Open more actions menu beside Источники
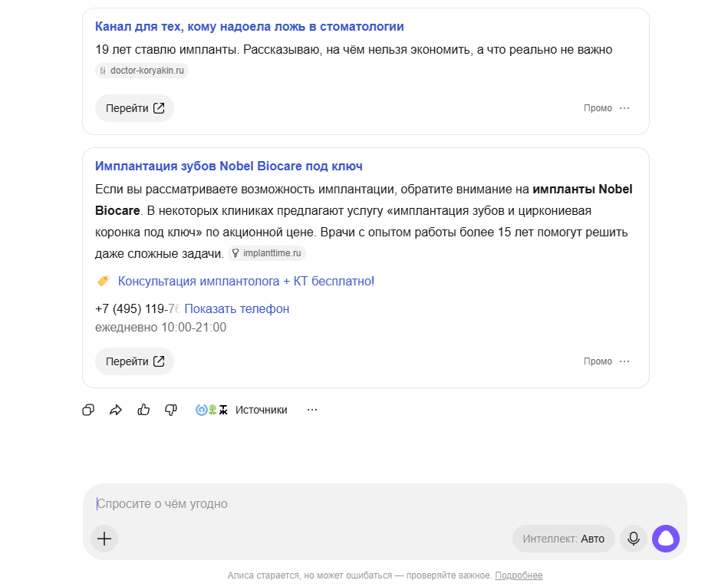The height and width of the screenshot is (587, 728). click(x=312, y=410)
